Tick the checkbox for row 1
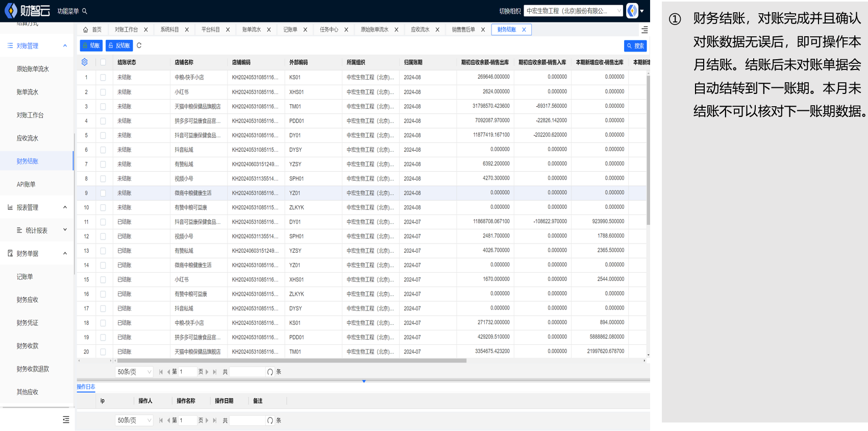The image size is (868, 431). [103, 78]
